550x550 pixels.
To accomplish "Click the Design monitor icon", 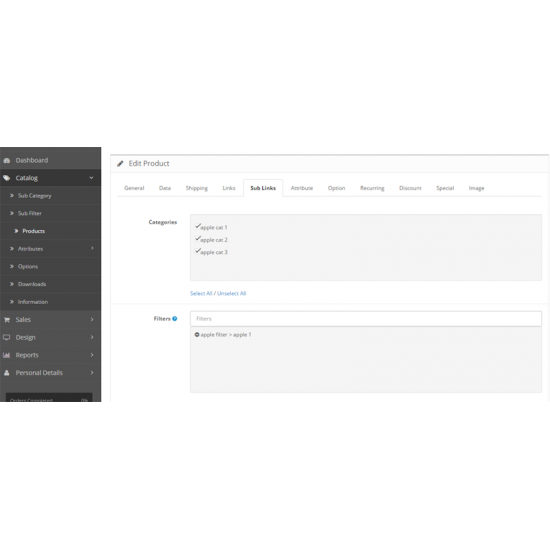I will click(x=7, y=337).
